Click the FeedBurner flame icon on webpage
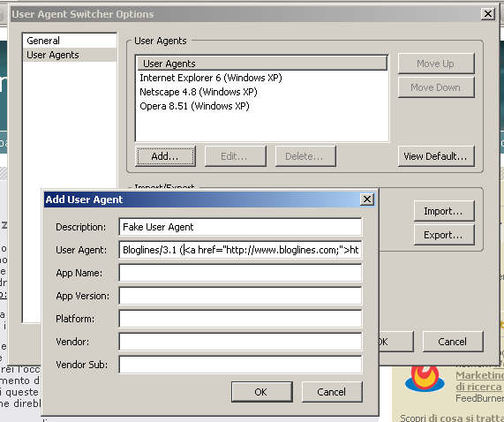 coord(425,379)
